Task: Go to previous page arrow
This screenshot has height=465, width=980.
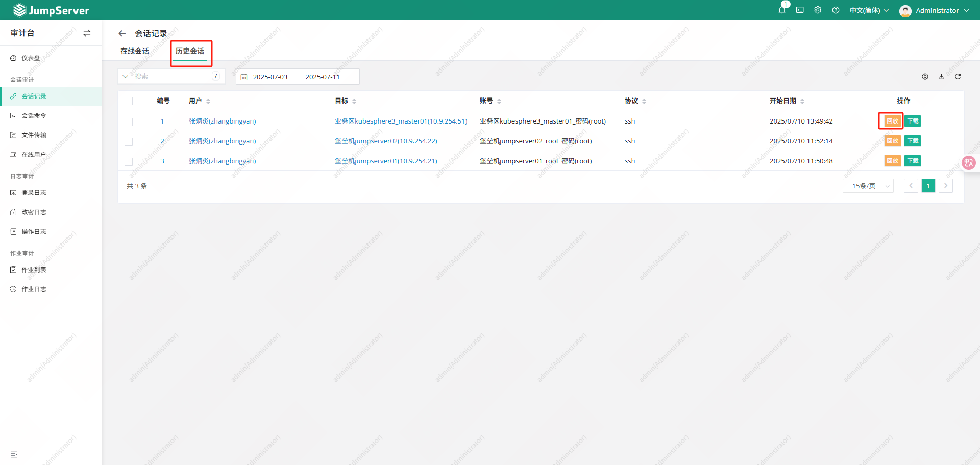Action: [911, 186]
